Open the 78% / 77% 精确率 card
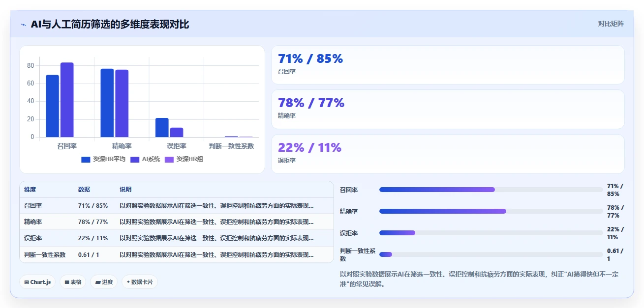Screen dimensions: 644x308 448,109
